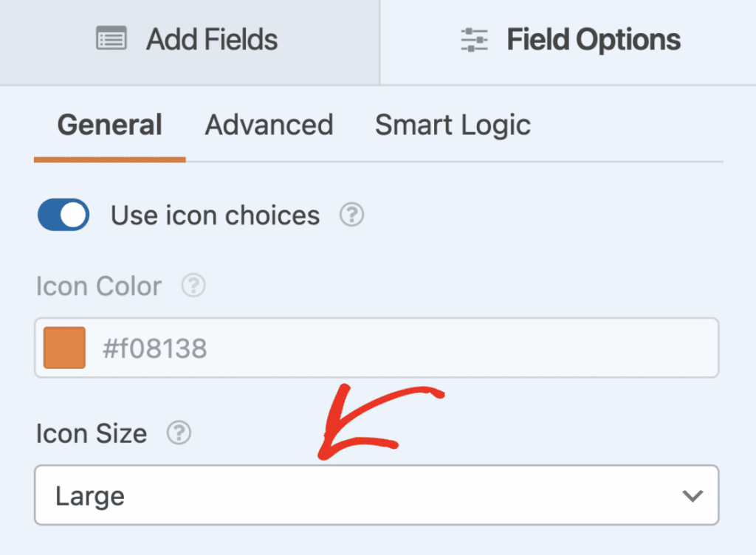756x555 pixels.
Task: Click the Add Fields list icon
Action: (x=111, y=40)
